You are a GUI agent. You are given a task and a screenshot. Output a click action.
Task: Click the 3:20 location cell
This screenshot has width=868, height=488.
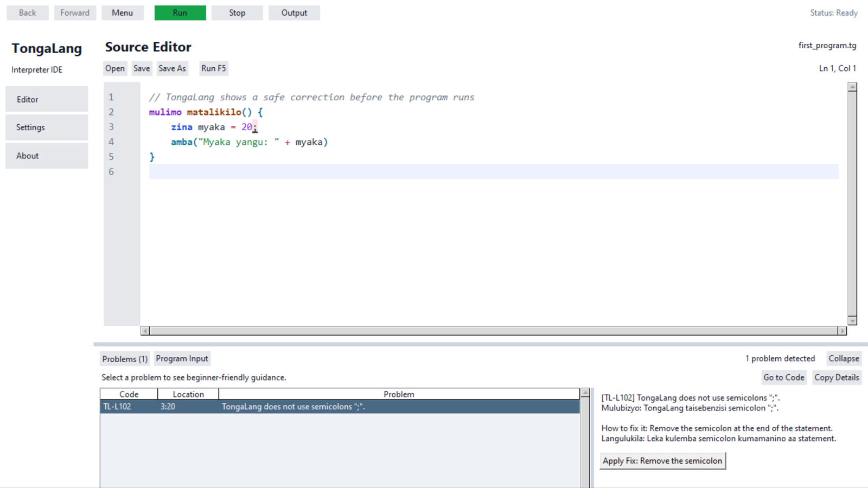pos(168,407)
